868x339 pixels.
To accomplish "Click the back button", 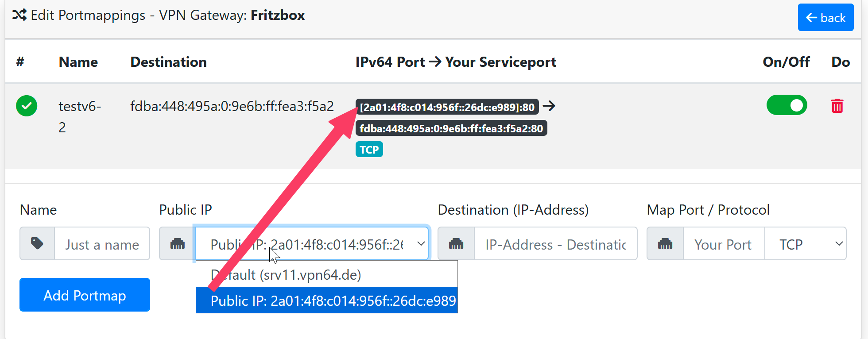I will pos(825,18).
